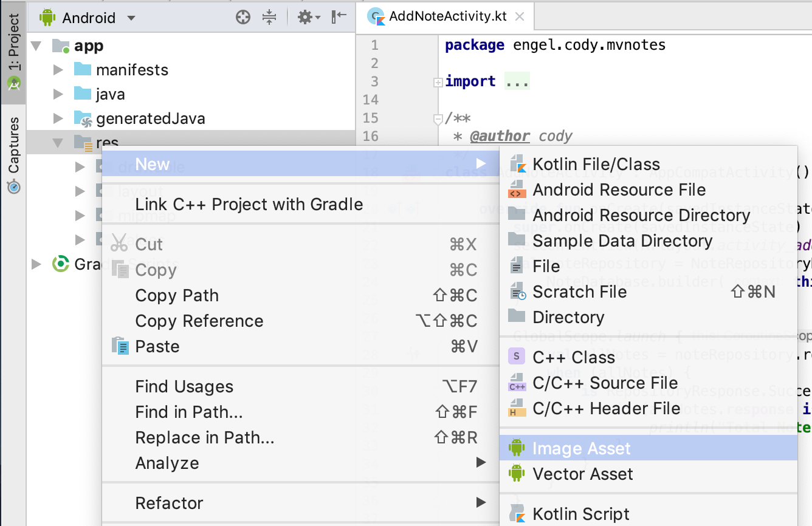Click Find Usages in context menu
Viewport: 812px width, 526px height.
pos(184,386)
